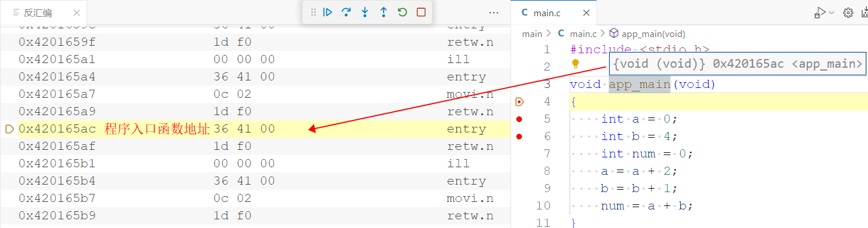Toggle the breakpoint on line 4
The width and height of the screenshot is (868, 228).
[x=519, y=102]
